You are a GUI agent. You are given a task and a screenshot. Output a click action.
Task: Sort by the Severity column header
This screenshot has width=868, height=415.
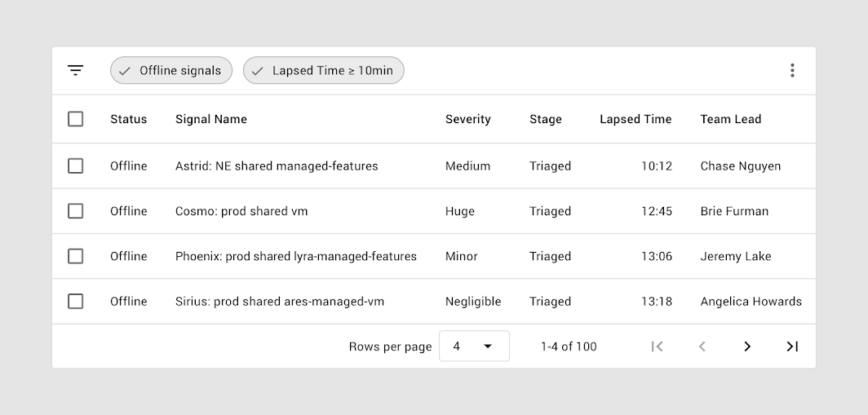467,119
